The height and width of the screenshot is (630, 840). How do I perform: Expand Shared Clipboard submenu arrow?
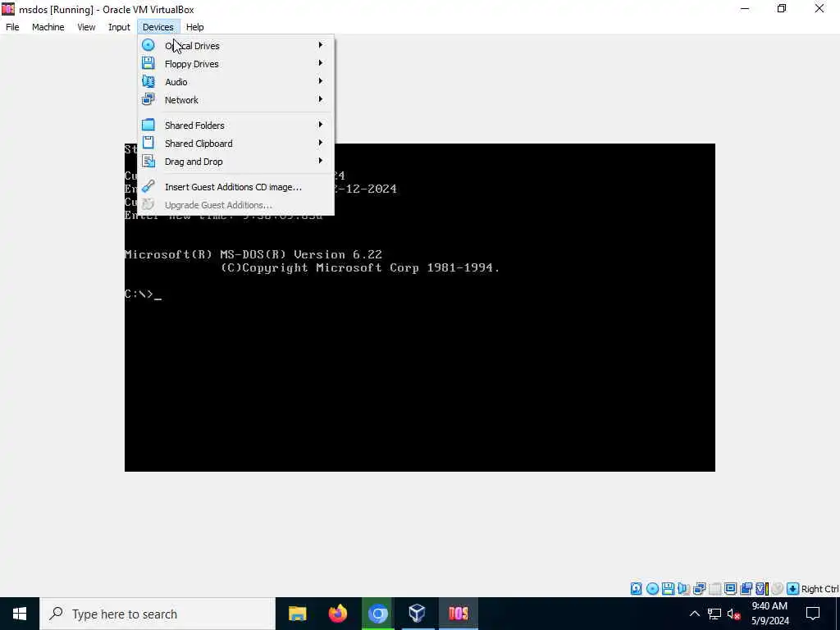click(321, 143)
